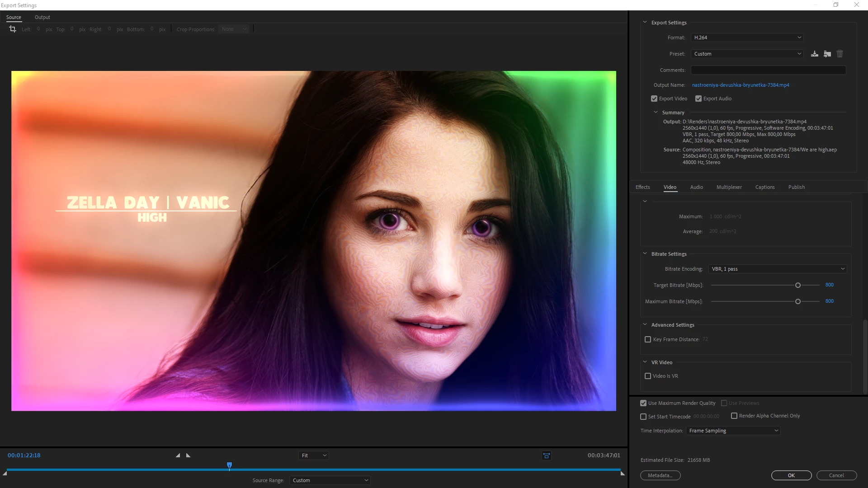Click the Set Out Point marker icon
Viewport: 868px width, 488px height.
(x=189, y=455)
